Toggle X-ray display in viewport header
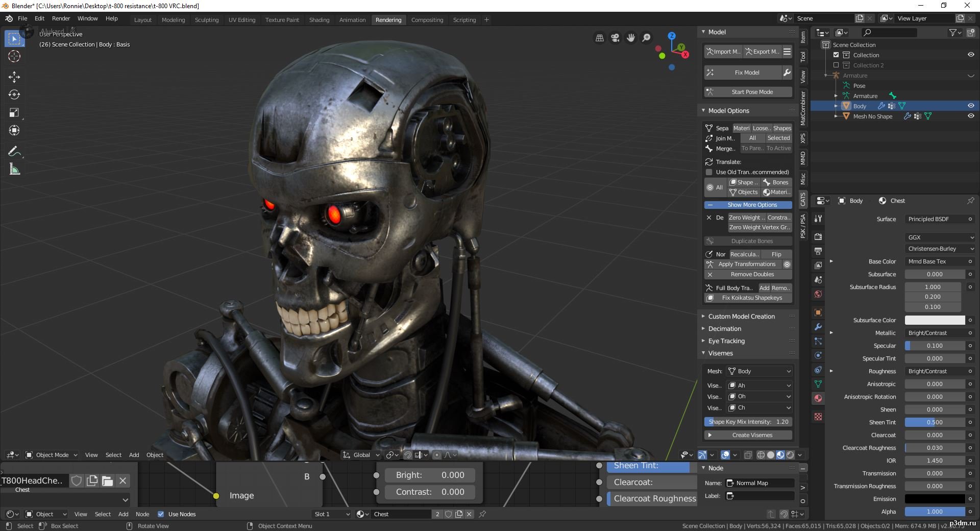 point(748,455)
